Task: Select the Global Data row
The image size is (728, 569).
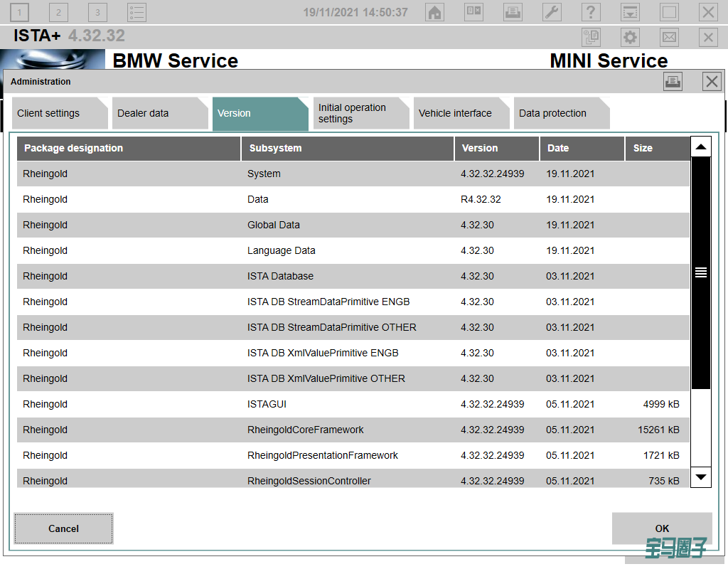Action: 353,225
